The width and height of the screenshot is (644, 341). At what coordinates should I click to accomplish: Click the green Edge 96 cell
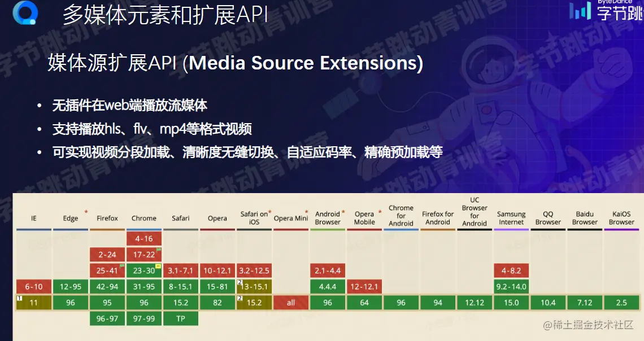tap(71, 303)
